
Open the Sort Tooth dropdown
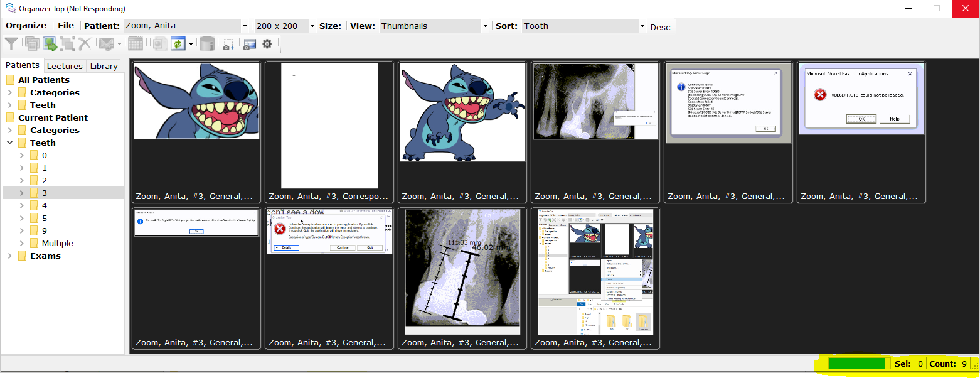tap(642, 26)
